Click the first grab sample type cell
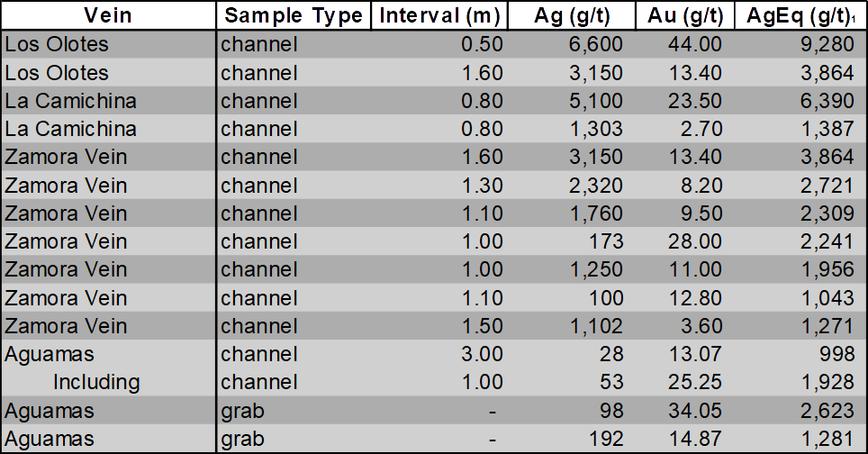Viewport: 868px width, 454px height. click(242, 411)
